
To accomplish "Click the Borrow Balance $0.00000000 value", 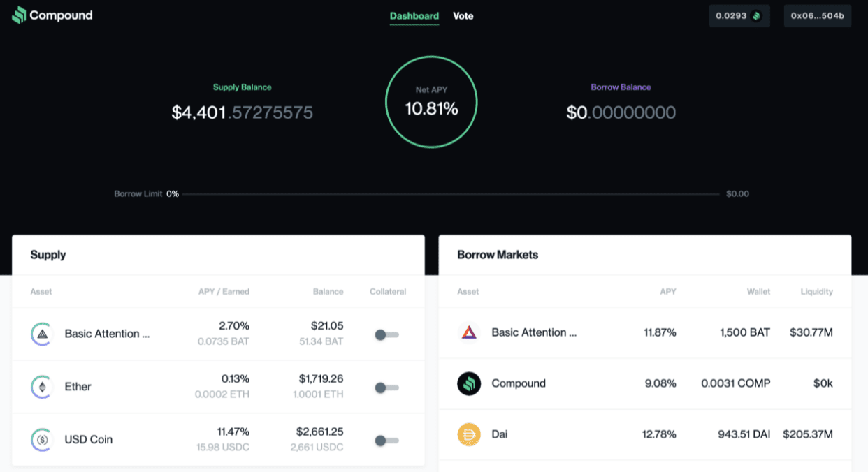I will (x=621, y=112).
